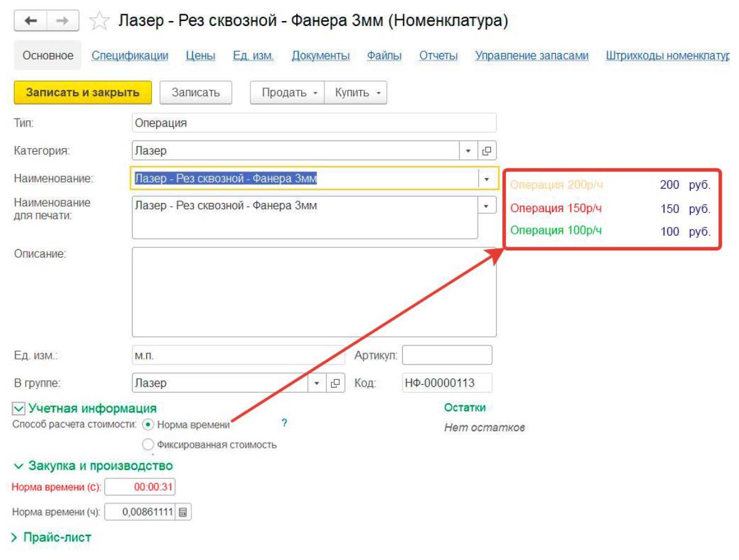Click the blue question mark help icon
Image resolution: width=739 pixels, height=560 pixels.
(x=284, y=423)
